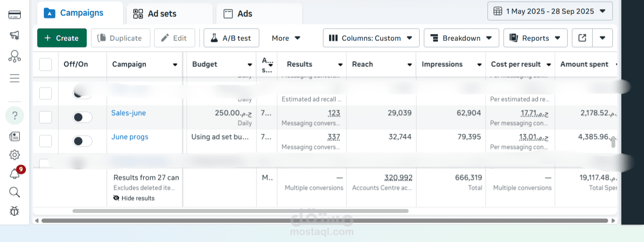Screen dimensions: 644x242
Task: Open the audiences people icon in sidebar
Action: pos(15,57)
